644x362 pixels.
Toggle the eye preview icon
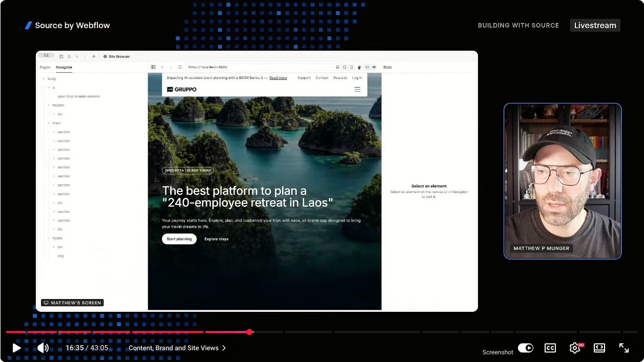point(374,67)
